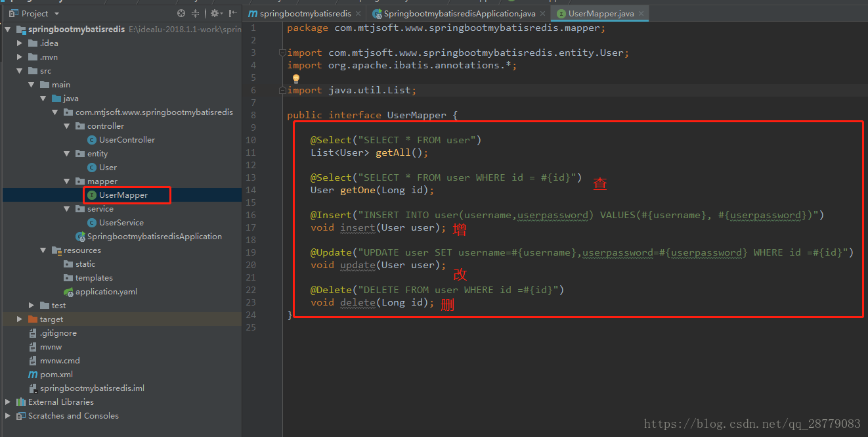Expand the target folder
Viewport: 868px width, 437px height.
point(20,319)
